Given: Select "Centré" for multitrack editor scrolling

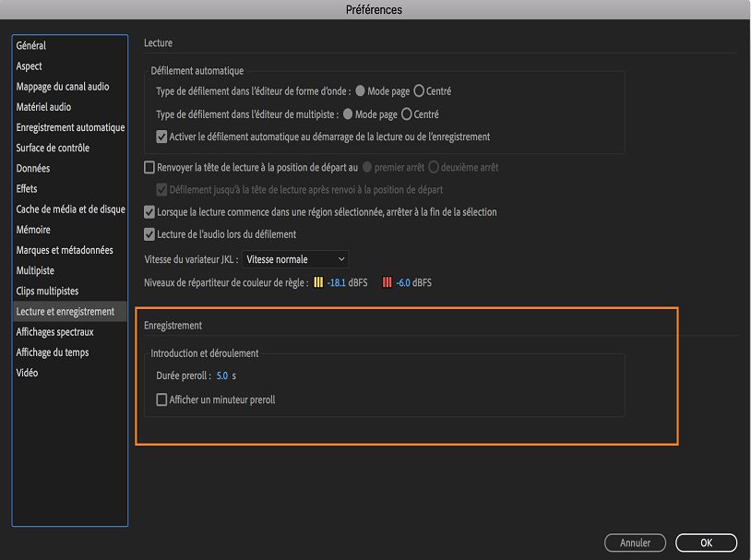Looking at the screenshot, I should (407, 115).
